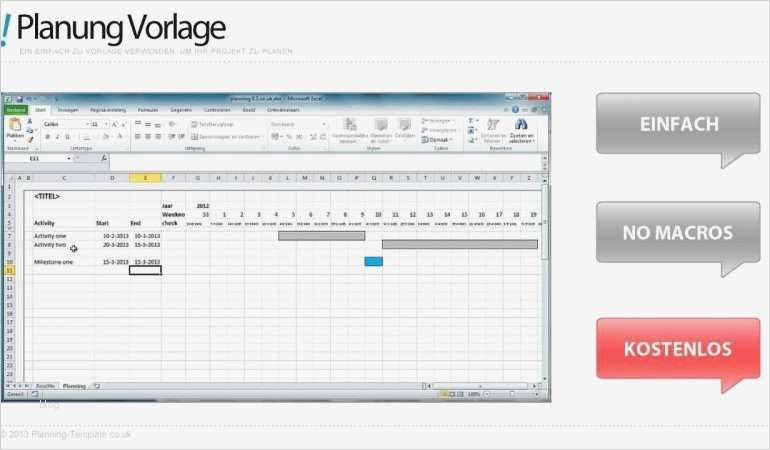
Task: Open the Standaard number format dropdown
Action: tap(324, 124)
